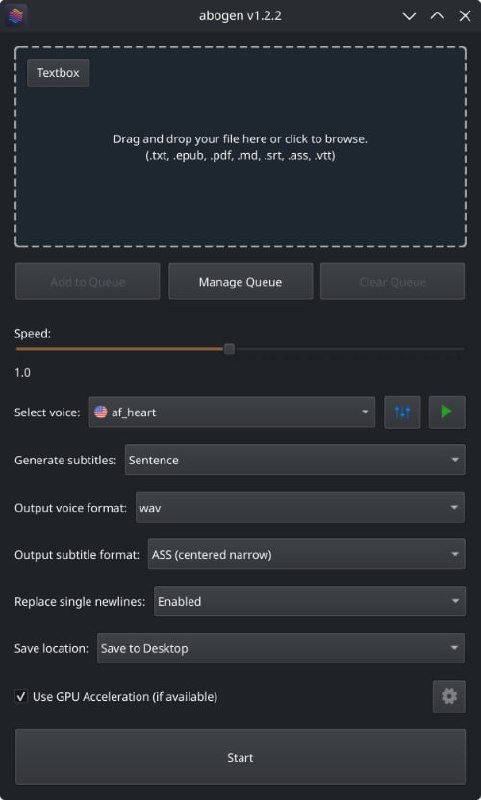Maximize window with the up chevron icon
481x800 pixels.
coord(437,16)
